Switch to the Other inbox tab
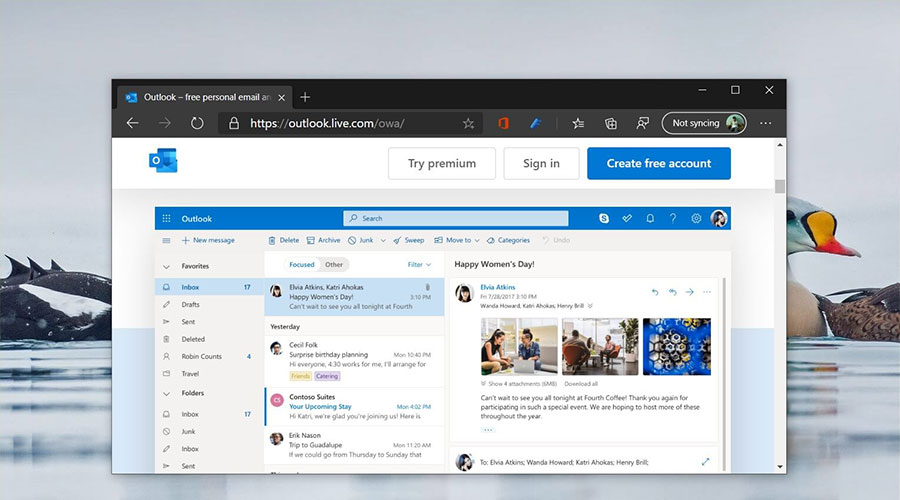The image size is (900, 500). [x=333, y=265]
